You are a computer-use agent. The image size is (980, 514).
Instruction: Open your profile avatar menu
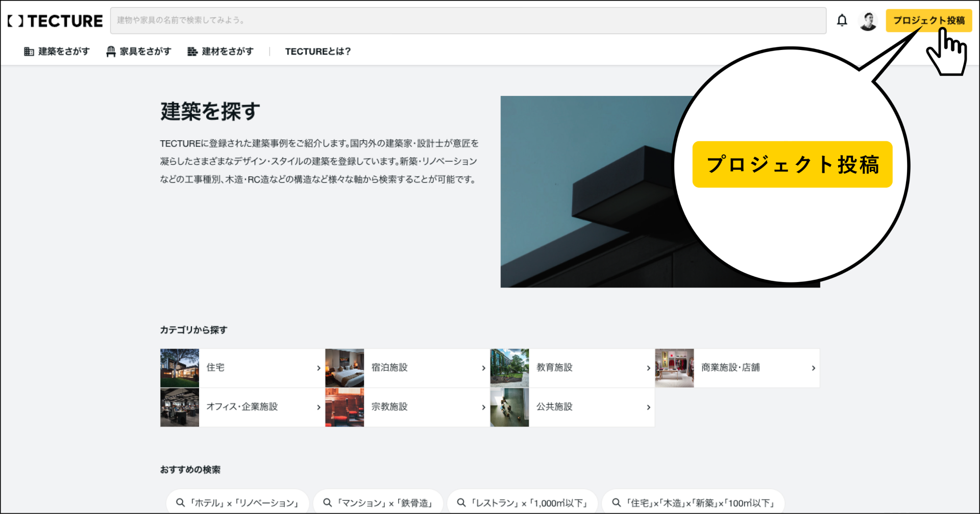coord(868,20)
